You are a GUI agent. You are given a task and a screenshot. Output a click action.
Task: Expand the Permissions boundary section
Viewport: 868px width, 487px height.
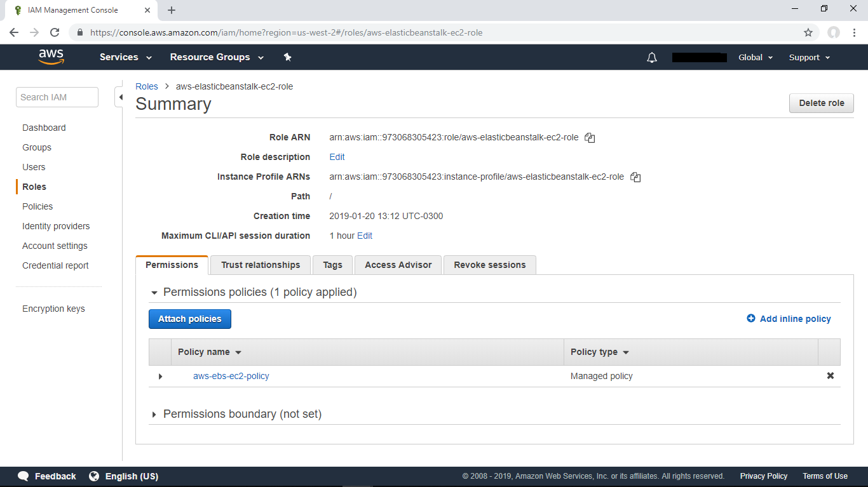click(x=154, y=413)
